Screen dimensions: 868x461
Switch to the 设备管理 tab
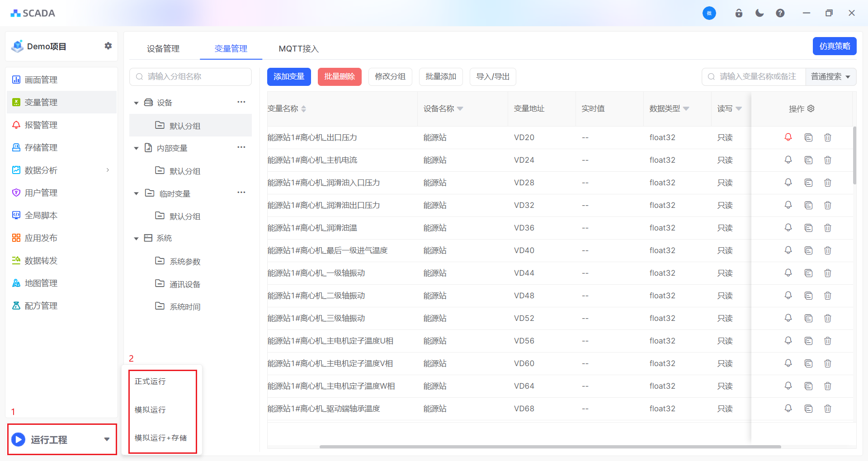163,48
